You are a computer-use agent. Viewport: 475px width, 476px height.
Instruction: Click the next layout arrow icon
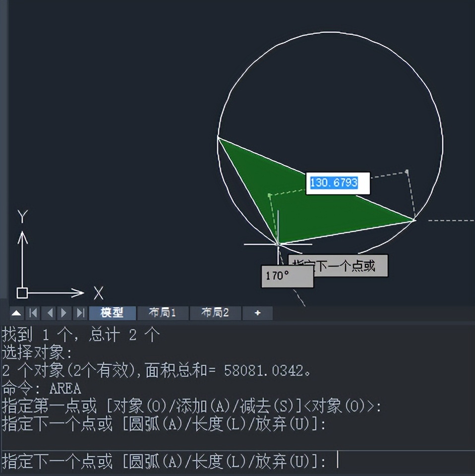tap(63, 313)
